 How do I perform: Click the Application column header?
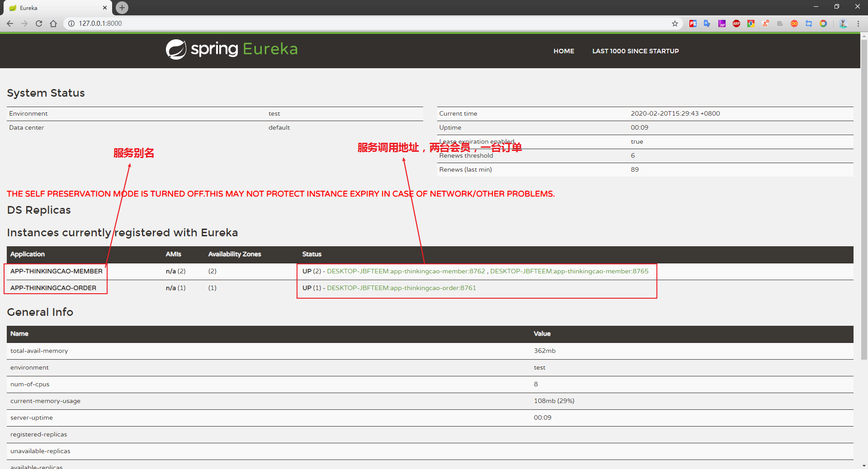28,254
